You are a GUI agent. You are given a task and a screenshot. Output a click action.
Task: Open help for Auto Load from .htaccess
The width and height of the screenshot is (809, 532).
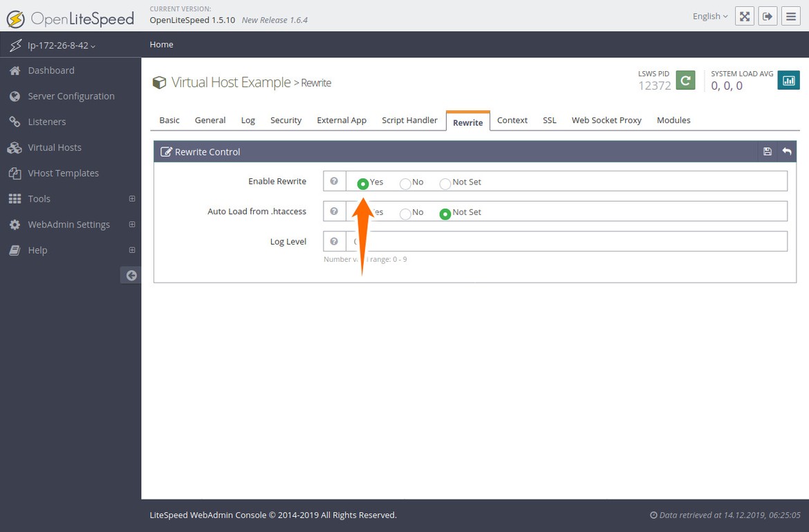(335, 211)
